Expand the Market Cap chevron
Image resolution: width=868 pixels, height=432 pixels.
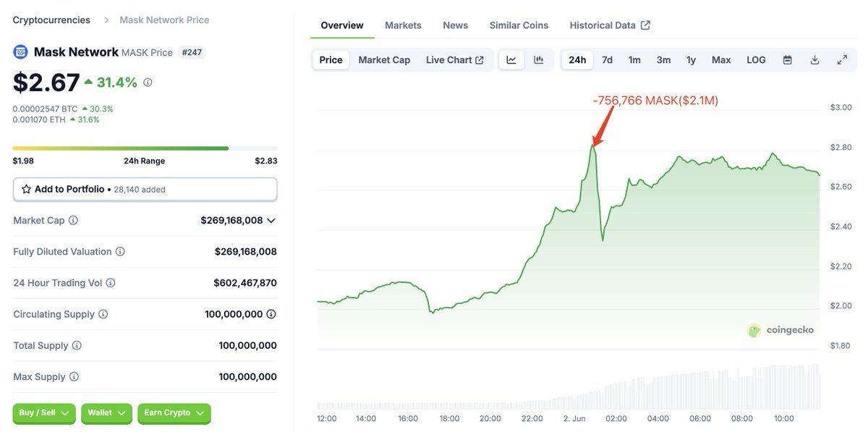(271, 221)
